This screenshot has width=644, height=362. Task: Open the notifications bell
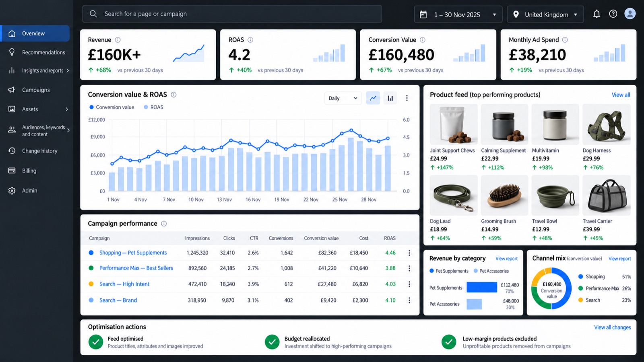pos(597,14)
